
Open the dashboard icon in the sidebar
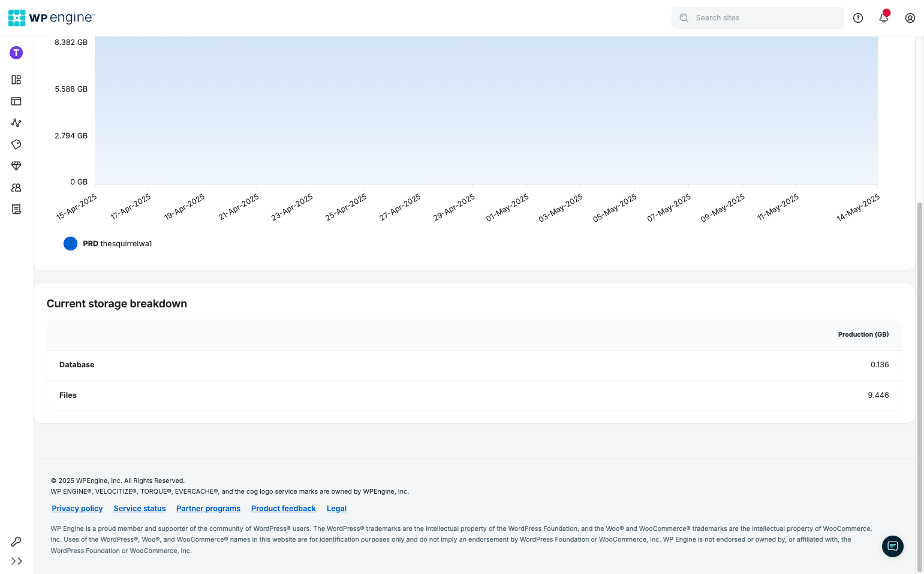point(16,80)
